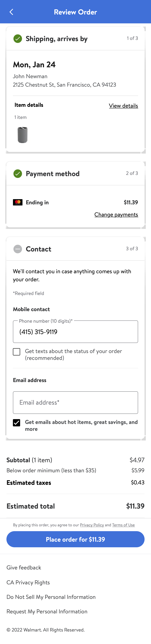151x644 pixels.
Task: Click Place order for $11.39
Action: tap(75, 539)
